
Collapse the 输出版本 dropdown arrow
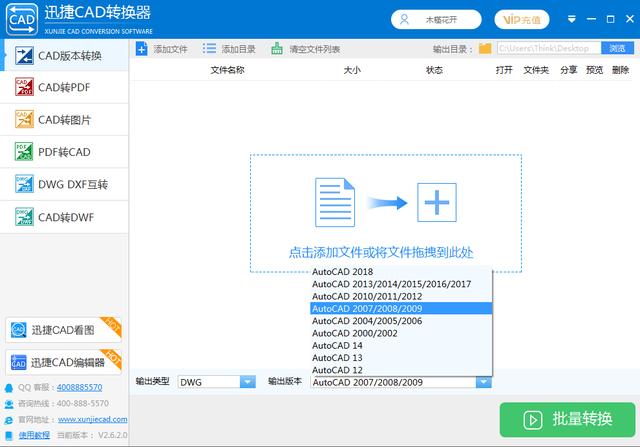click(484, 382)
